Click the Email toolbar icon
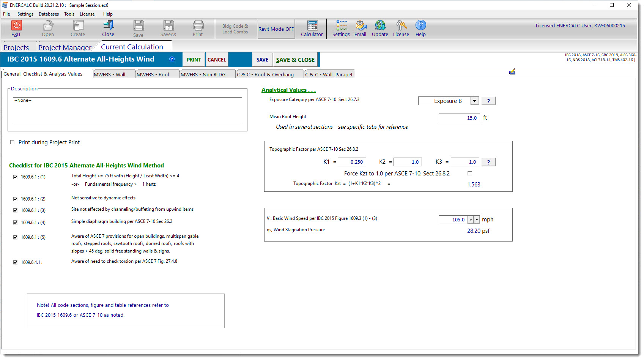Image resolution: width=644 pixels, height=360 pixels. [361, 26]
